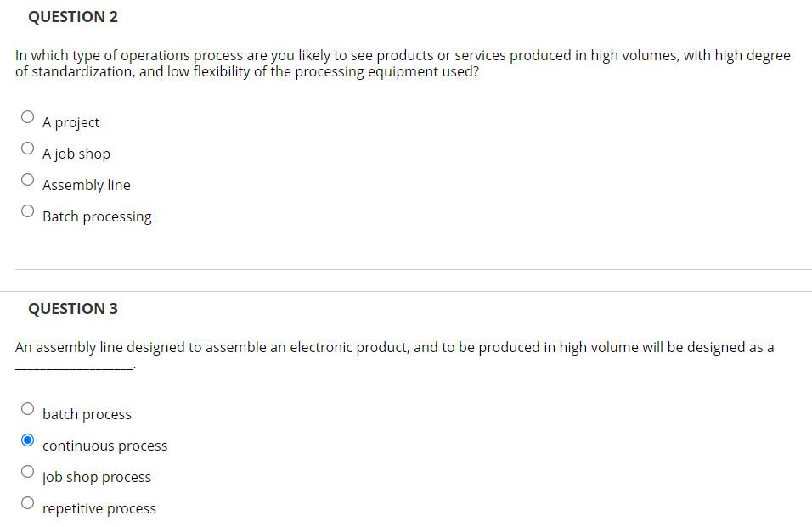This screenshot has height=527, width=812.
Task: Click the 'job shop process' label
Action: 96,476
